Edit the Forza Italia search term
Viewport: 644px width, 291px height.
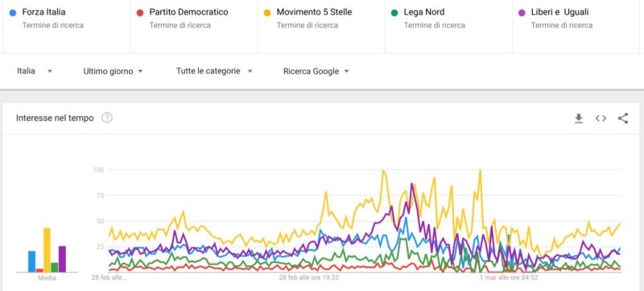click(67, 27)
